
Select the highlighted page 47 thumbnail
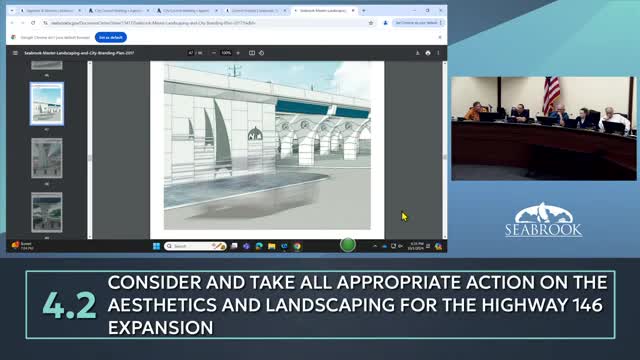coord(47,104)
